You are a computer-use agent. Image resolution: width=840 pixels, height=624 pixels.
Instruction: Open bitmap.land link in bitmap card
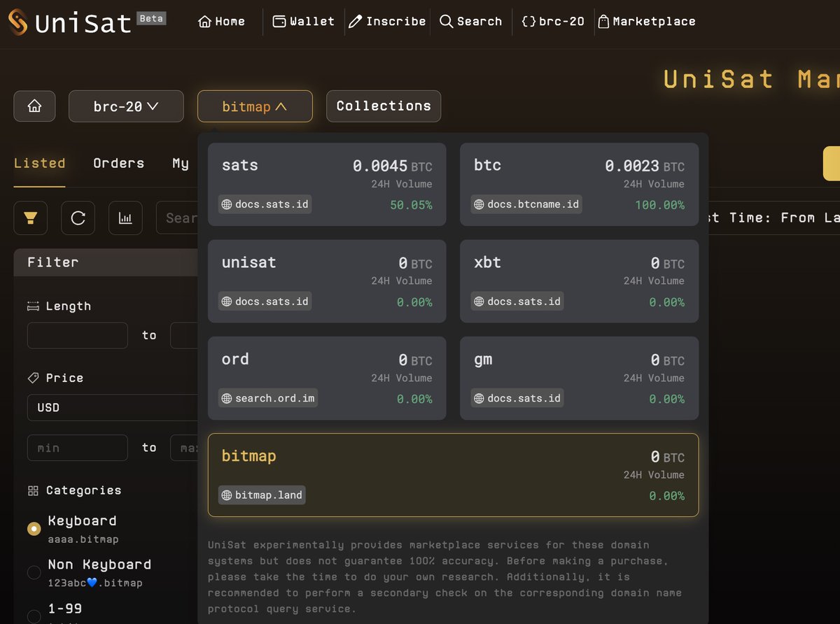[262, 495]
